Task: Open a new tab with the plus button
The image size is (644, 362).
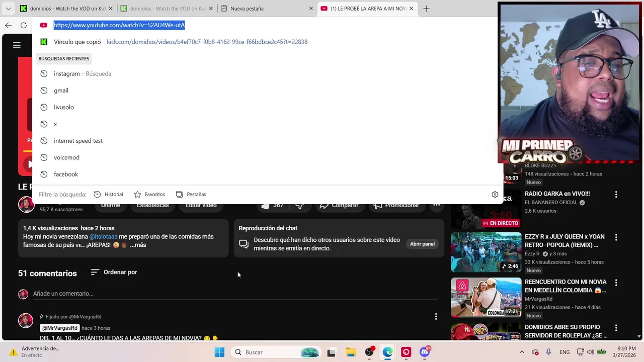Action: tap(426, 9)
